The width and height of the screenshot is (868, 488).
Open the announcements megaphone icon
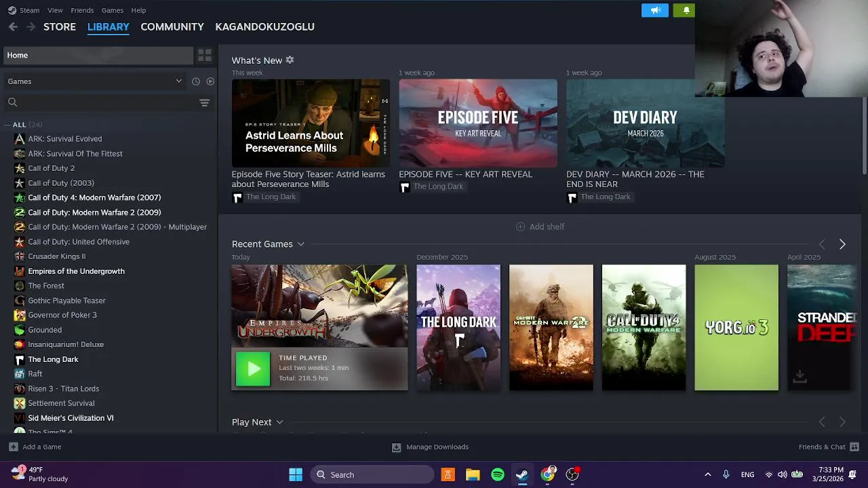(655, 10)
